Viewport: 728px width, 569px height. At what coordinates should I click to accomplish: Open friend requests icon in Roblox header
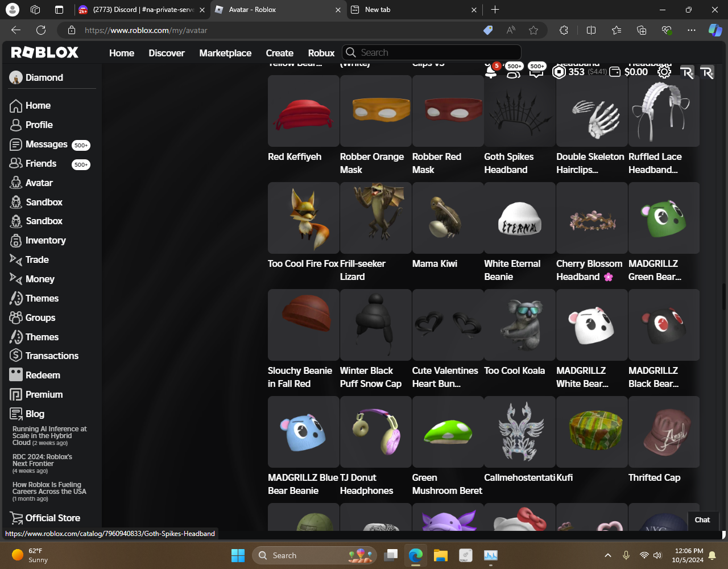pyautogui.click(x=514, y=72)
